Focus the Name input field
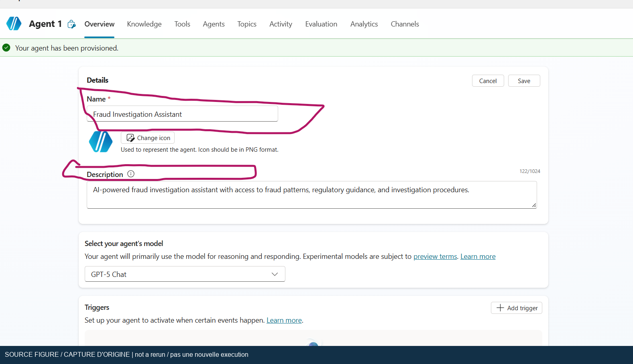Viewport: 633px width, 364px height. pyautogui.click(x=182, y=114)
